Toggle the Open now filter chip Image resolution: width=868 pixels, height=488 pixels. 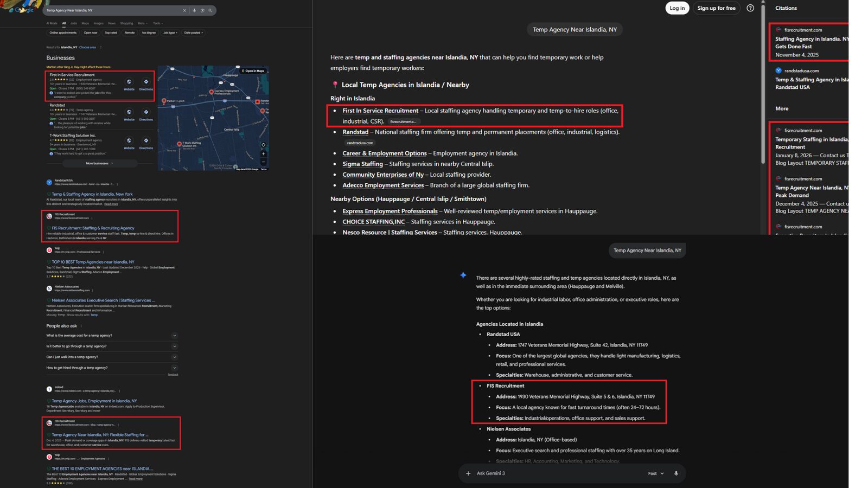(91, 33)
